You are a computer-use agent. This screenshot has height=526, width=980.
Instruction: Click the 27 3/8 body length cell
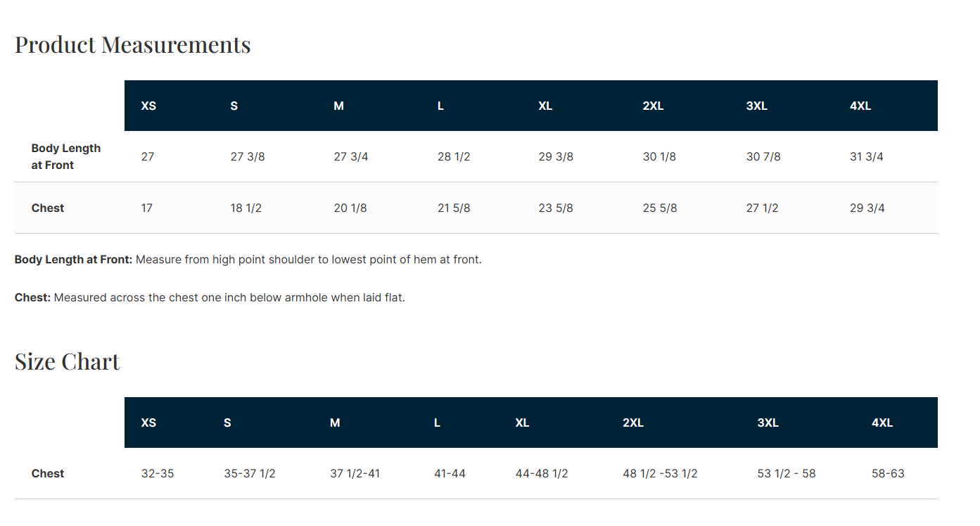coord(248,157)
